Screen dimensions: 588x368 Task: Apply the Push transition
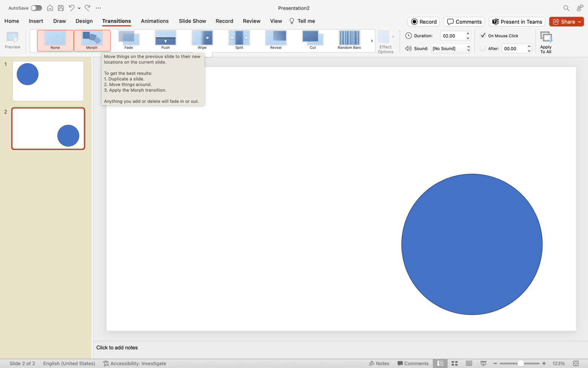[165, 40]
